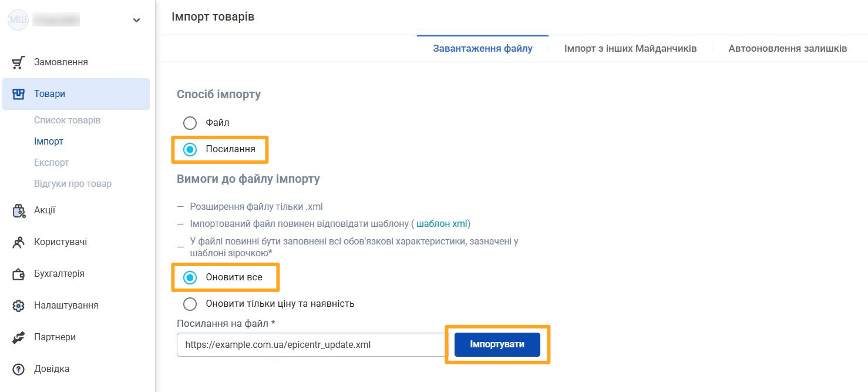Viewport: 868px width, 392px height.
Task: Click the Імпортувати button
Action: [x=497, y=344]
